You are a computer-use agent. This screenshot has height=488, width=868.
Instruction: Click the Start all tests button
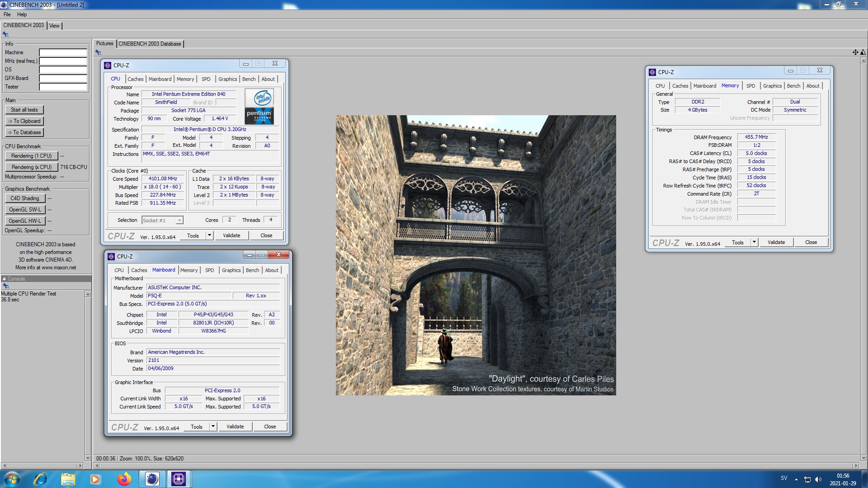point(24,110)
